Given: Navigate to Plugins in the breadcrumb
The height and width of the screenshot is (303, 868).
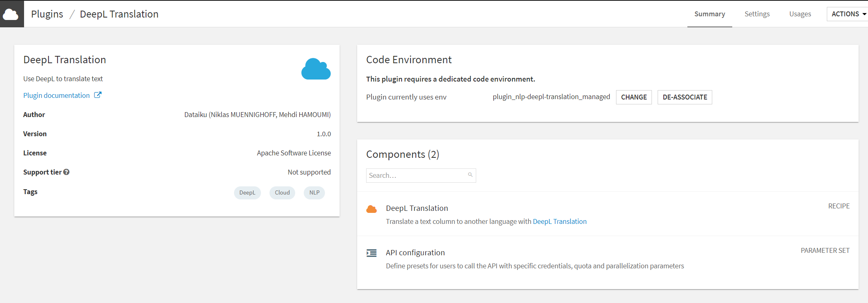Looking at the screenshot, I should tap(47, 14).
